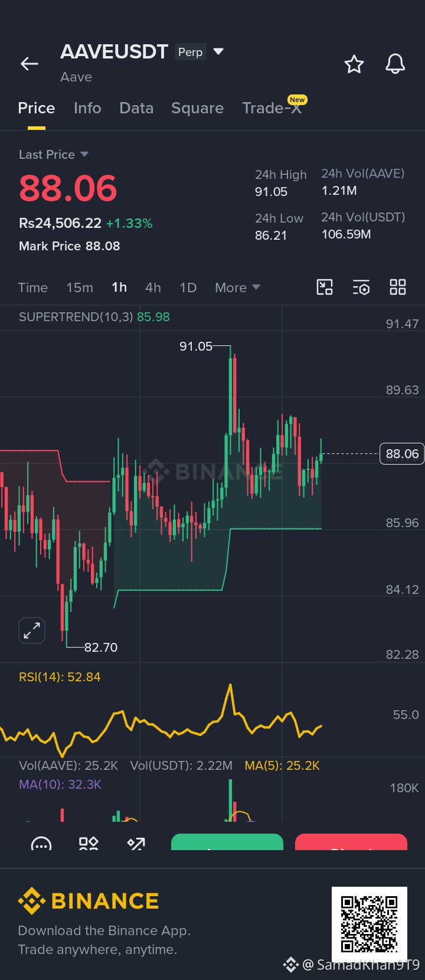Select the 1D timeframe
The height and width of the screenshot is (980, 425).
(x=188, y=288)
